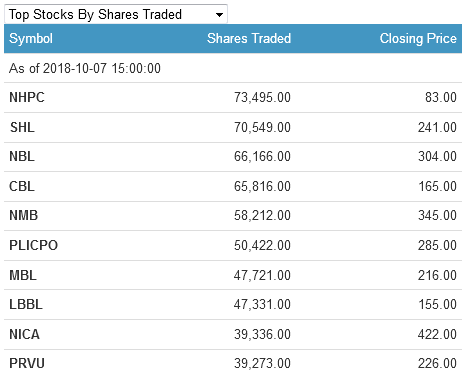Click NMB shares traded value 58,212.00

click(262, 216)
